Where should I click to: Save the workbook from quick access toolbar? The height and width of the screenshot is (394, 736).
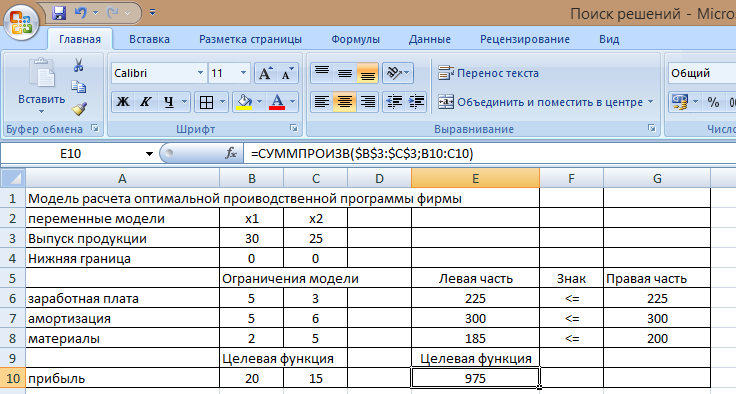click(x=59, y=13)
